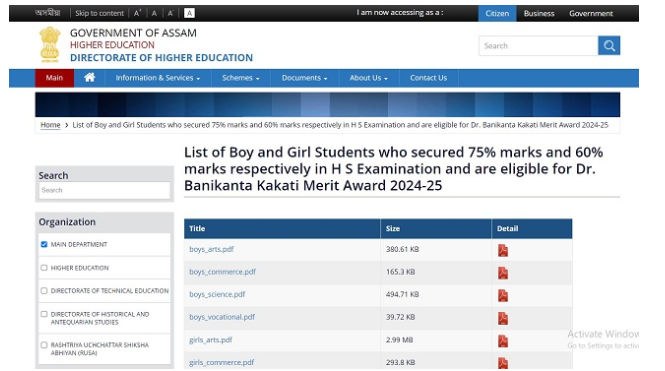Open PDF icon for boys_science.pdf

503,295
